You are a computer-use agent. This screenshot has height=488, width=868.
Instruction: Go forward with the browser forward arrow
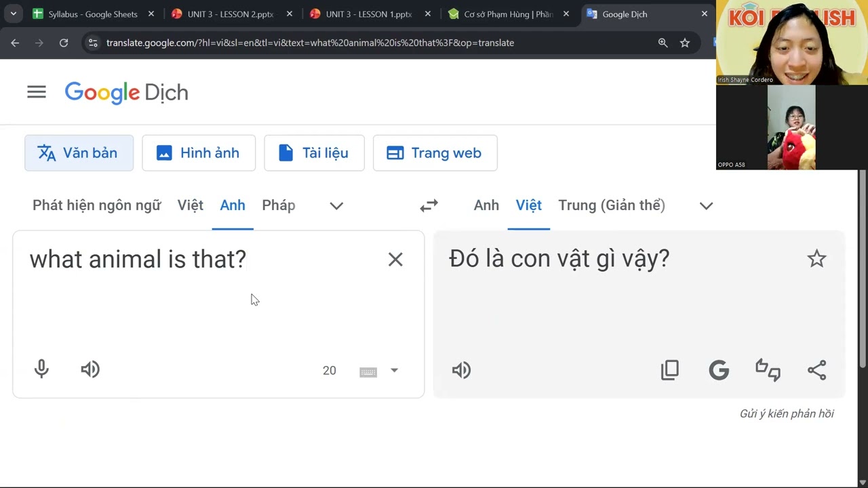39,43
